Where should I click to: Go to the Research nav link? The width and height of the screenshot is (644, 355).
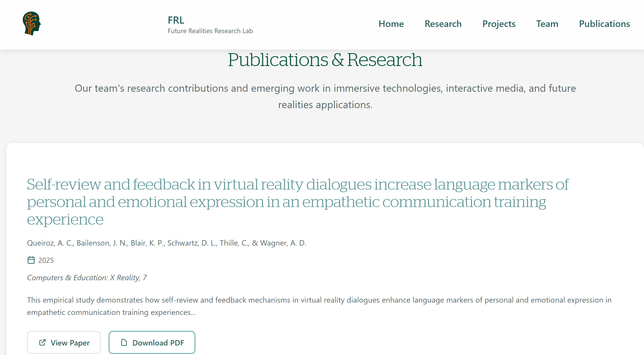pos(443,24)
